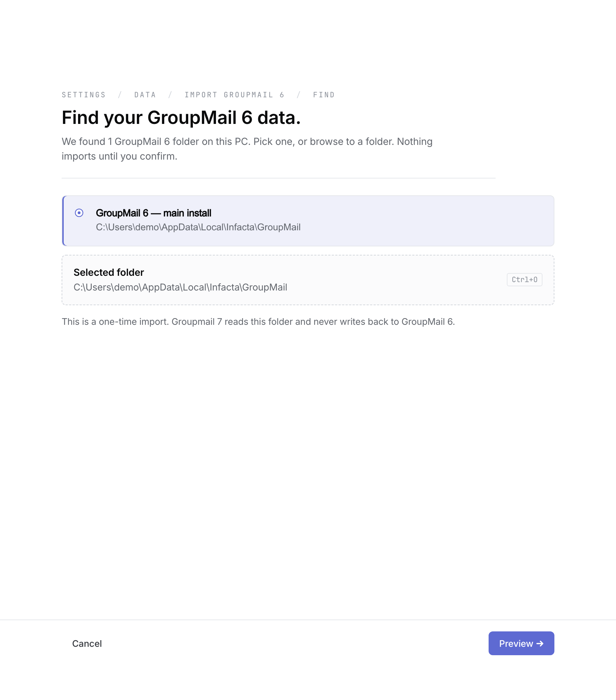Click the Find breadcrumb step

coord(324,95)
